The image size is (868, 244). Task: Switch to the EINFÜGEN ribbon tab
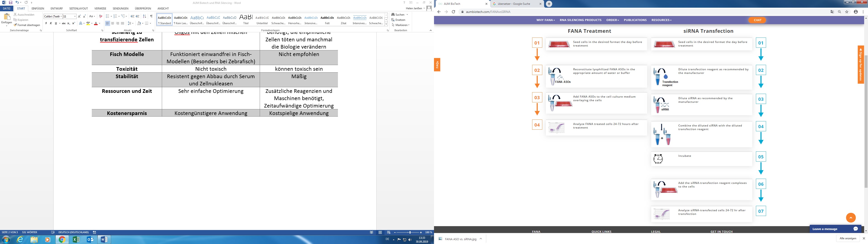coord(38,8)
